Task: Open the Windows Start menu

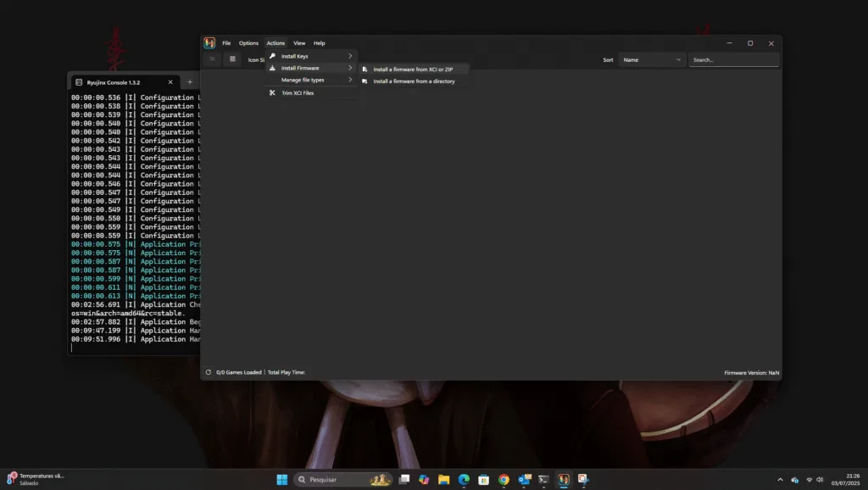Action: point(281,480)
